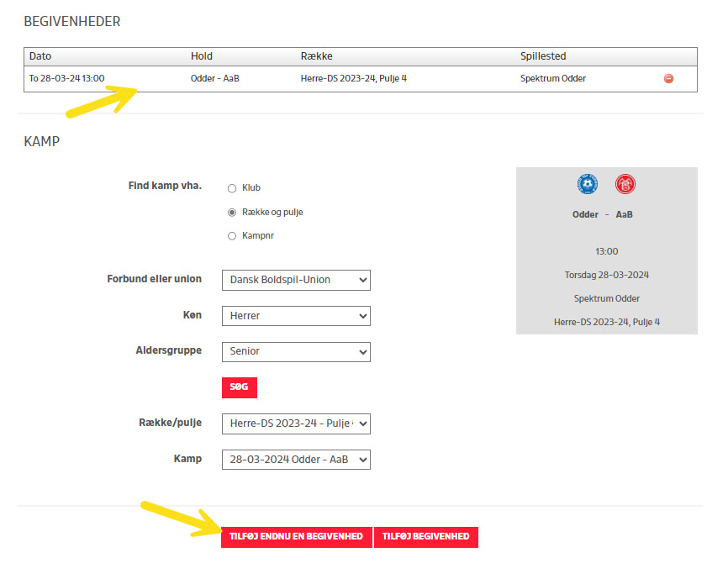Screen dimensions: 728x563
Task: Choose the Række og pulje radio button
Action: tap(232, 213)
